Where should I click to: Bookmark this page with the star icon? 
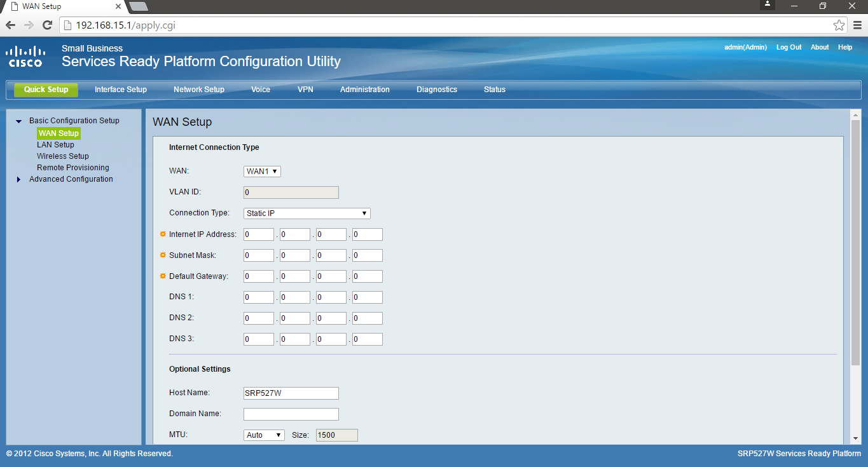click(839, 25)
